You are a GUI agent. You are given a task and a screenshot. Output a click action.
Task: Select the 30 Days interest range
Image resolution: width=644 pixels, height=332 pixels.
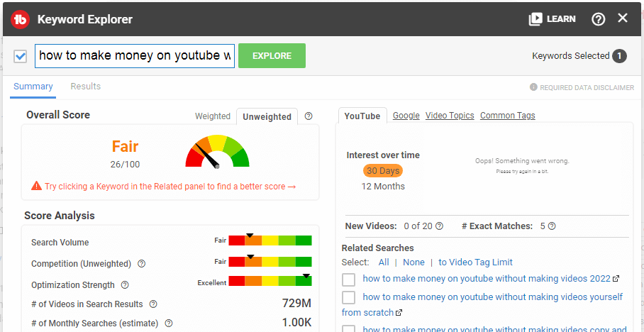pos(383,170)
